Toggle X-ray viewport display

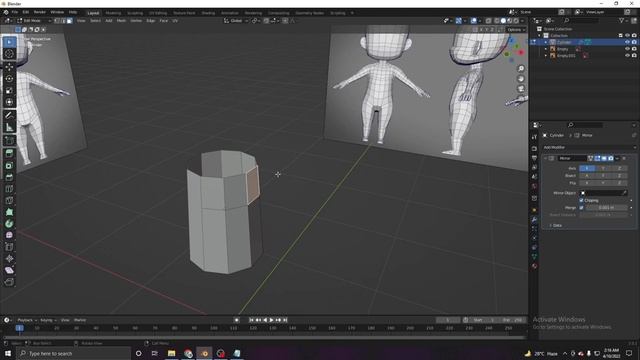(x=489, y=20)
